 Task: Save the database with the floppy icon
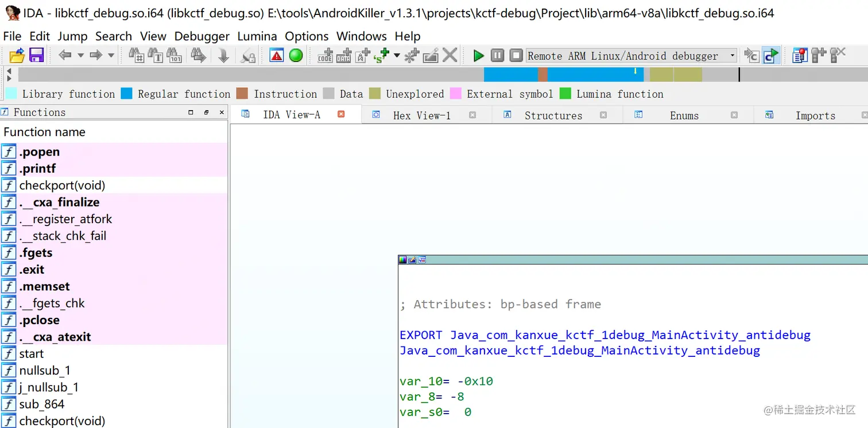click(37, 56)
